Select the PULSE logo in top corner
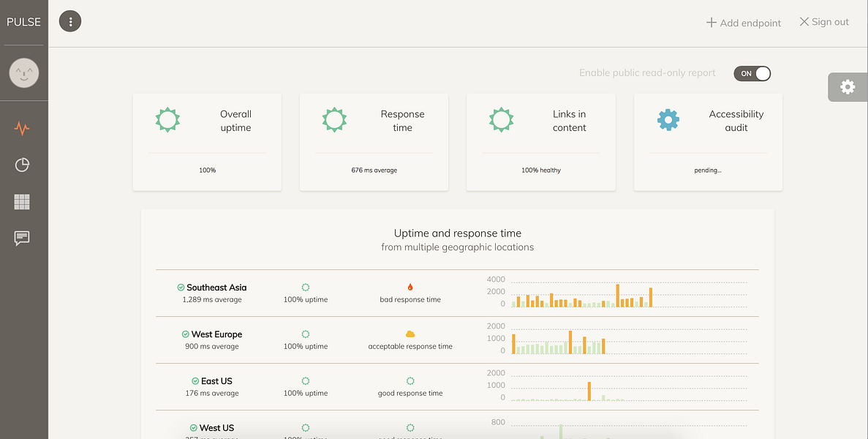The image size is (868, 439). [23, 21]
